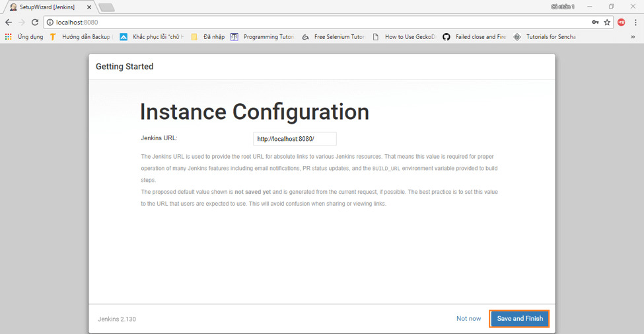Open the Tutorials for Sencha bookmark

click(545, 36)
